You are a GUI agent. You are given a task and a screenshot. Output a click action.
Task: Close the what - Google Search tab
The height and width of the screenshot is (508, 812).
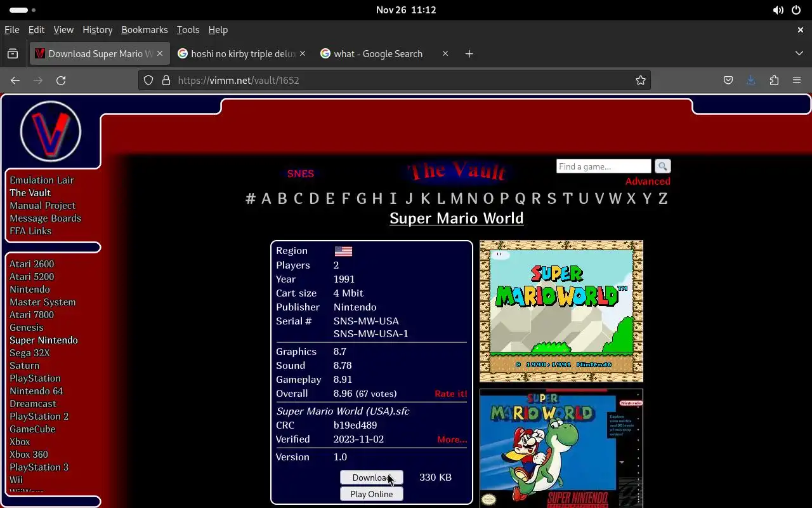[x=445, y=54]
